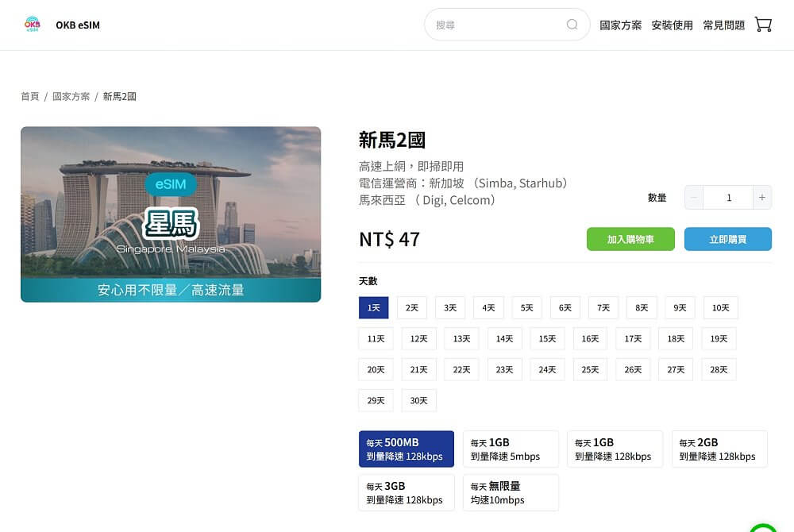Screen dimensions: 794x532
Task: Select the 23天 duration option
Action: (x=504, y=369)
